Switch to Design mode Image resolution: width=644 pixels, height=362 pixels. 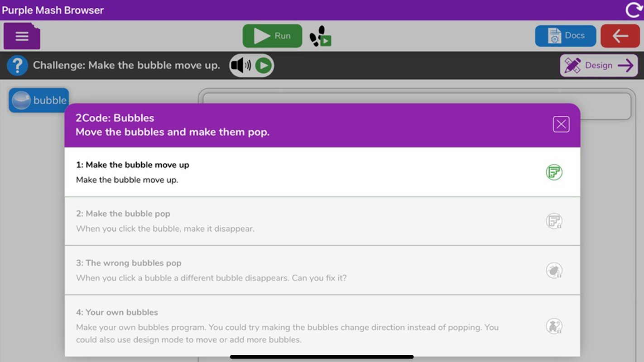tap(599, 66)
